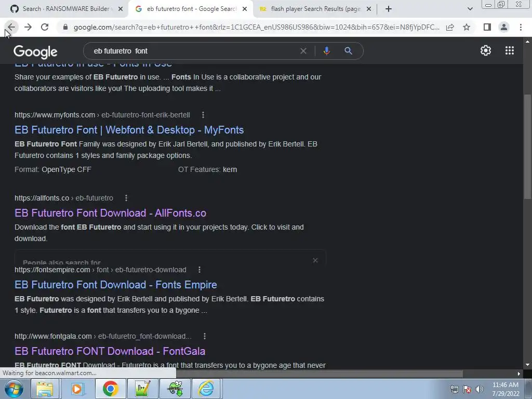Open the Chrome side panel icon

point(487,27)
